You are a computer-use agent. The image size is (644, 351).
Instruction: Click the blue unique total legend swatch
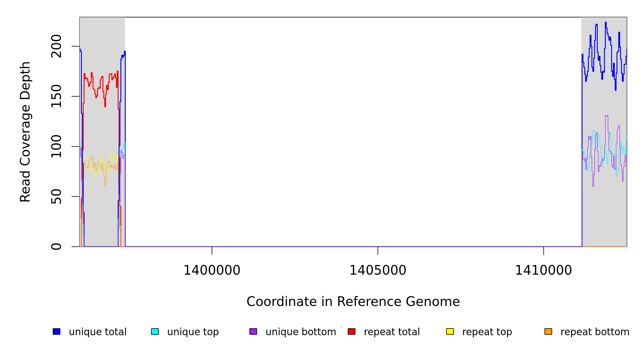56,331
